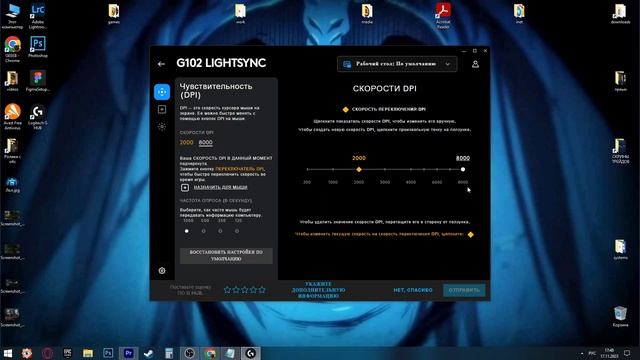Click the yellow 2000 DPI slider marker

coord(359,169)
